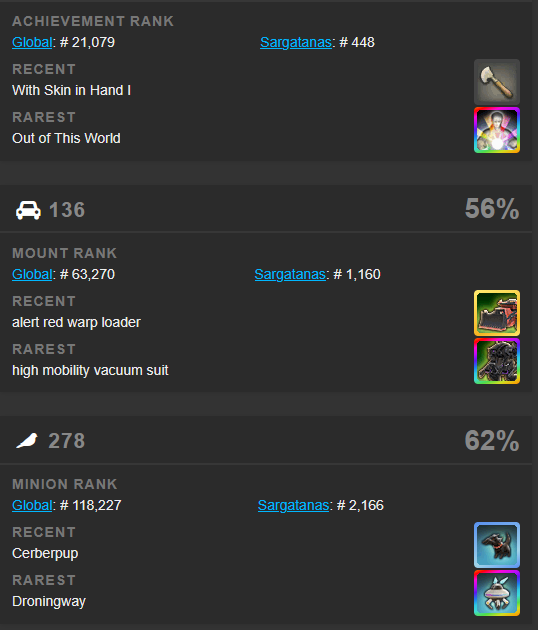Click the Droningway minion name

pos(49,601)
